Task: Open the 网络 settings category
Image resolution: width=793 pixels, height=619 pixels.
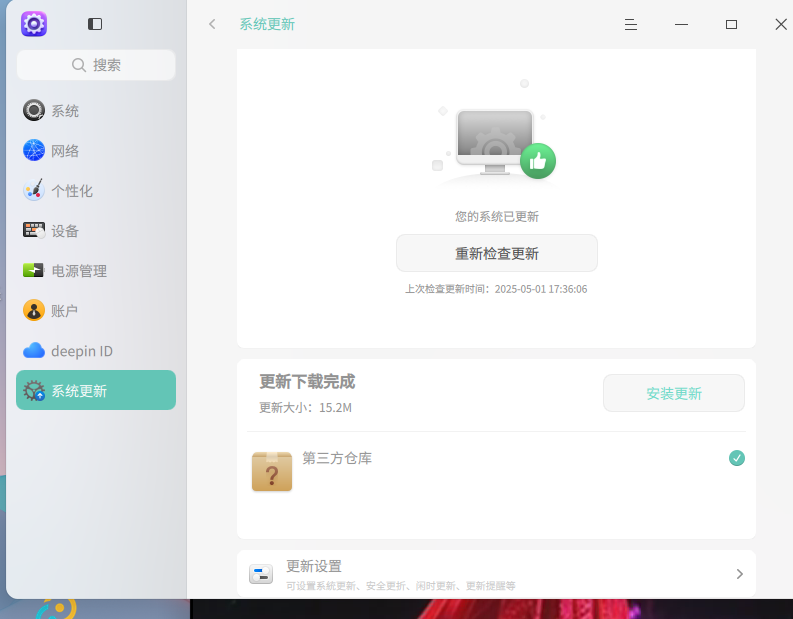Action: pyautogui.click(x=96, y=150)
